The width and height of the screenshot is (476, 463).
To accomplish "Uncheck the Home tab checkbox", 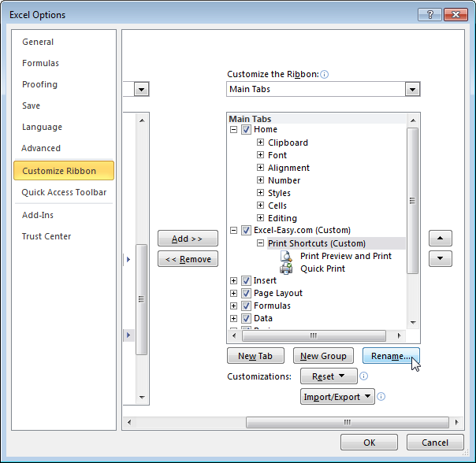I will click(x=246, y=130).
